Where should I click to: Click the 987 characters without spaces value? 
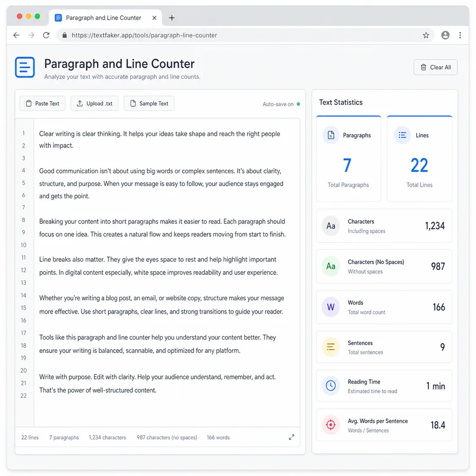coord(438,266)
